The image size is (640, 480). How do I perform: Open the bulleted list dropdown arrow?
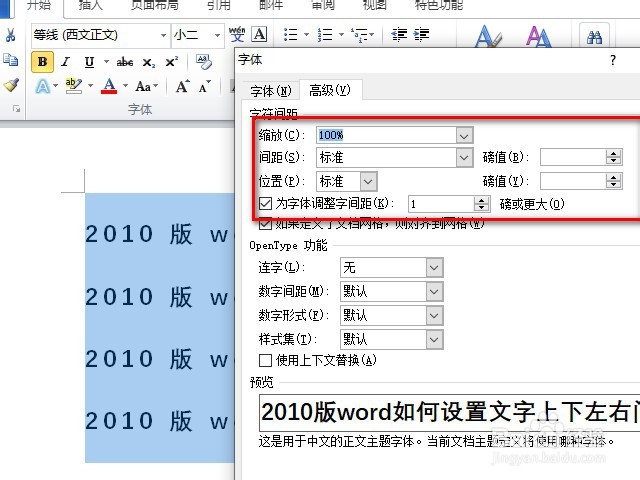coord(306,35)
